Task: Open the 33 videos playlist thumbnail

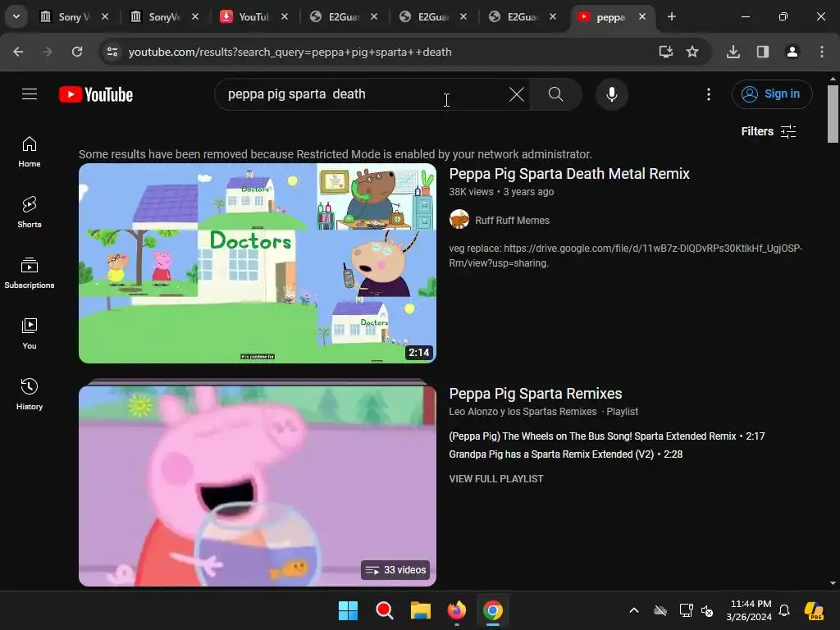Action: [x=257, y=486]
